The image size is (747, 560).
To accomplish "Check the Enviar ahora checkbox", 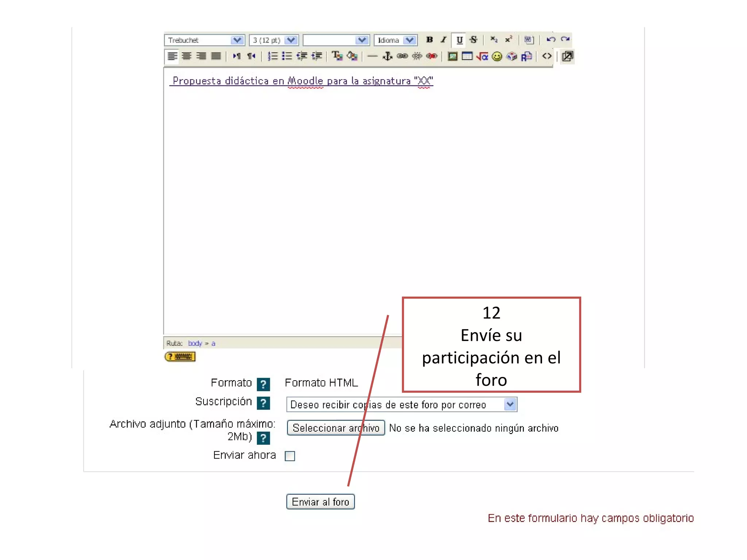I will click(x=290, y=456).
